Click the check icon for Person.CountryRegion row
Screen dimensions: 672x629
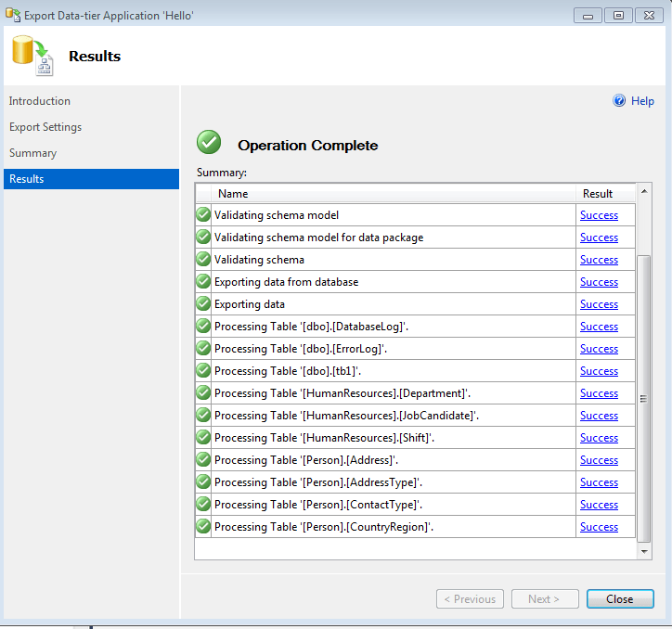[x=203, y=527]
